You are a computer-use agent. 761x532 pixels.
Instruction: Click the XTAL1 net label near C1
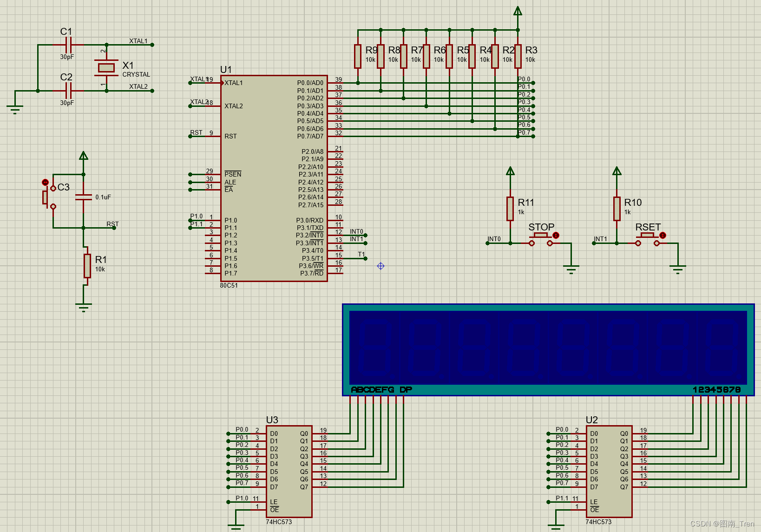tap(138, 41)
